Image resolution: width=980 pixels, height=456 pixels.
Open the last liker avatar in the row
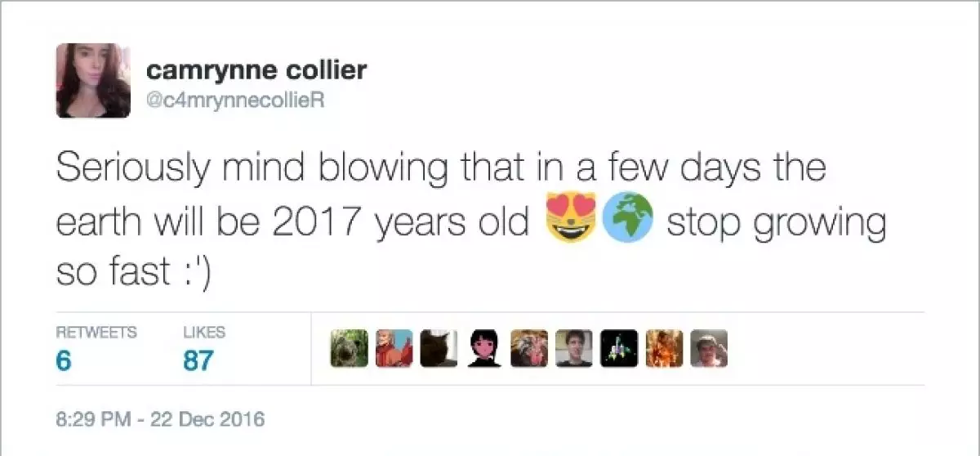pyautogui.click(x=707, y=349)
